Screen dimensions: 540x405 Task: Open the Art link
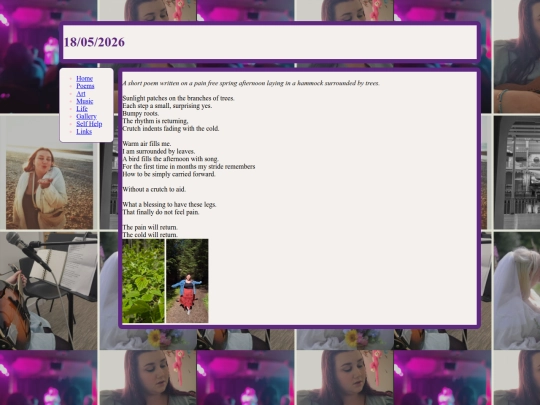[x=81, y=94]
